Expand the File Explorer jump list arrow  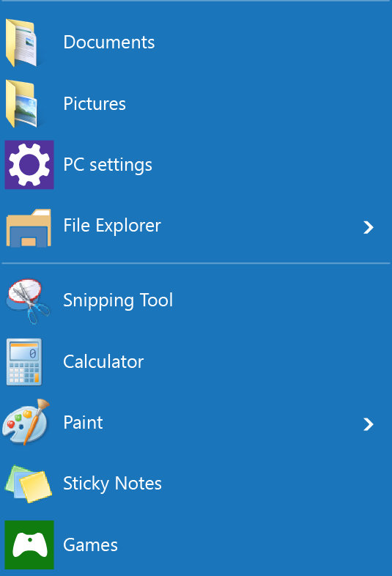(368, 227)
